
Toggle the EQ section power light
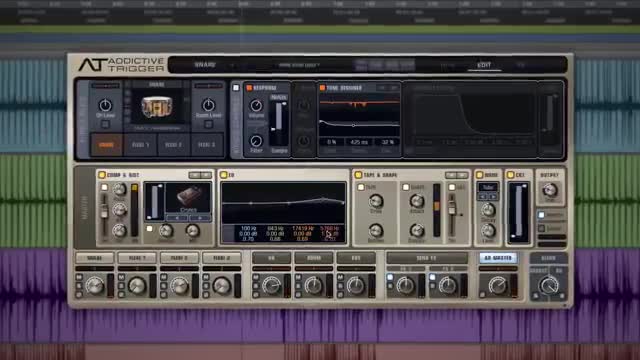pyautogui.click(x=224, y=175)
